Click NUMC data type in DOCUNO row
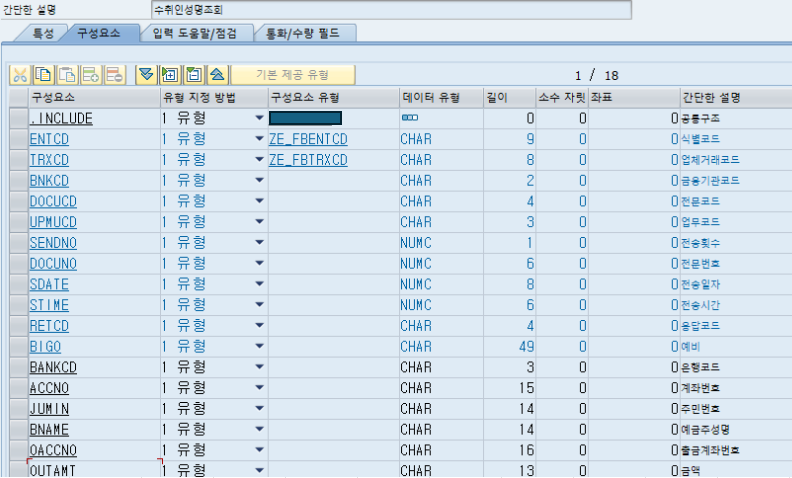 point(416,263)
